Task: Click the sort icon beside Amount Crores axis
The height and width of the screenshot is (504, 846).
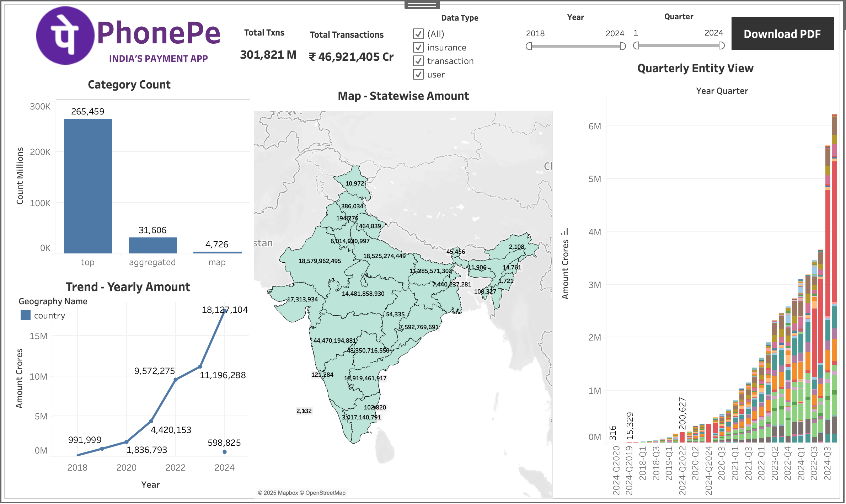Action: (x=565, y=232)
